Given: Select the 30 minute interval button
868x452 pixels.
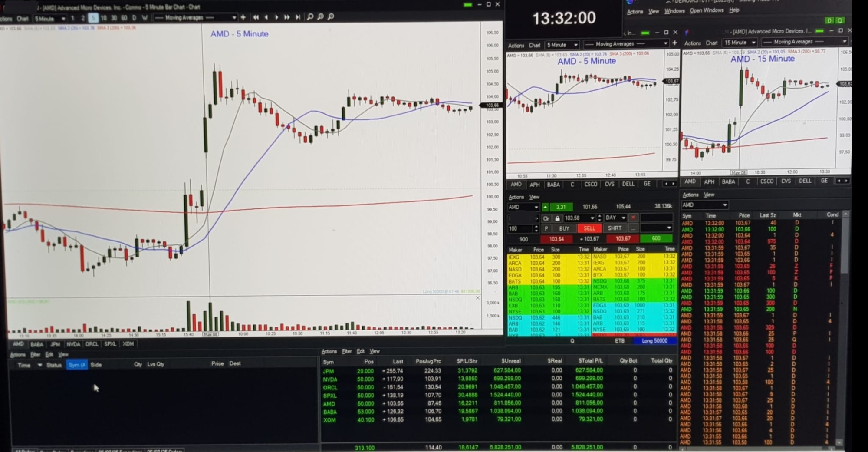Looking at the screenshot, I should coord(114,18).
